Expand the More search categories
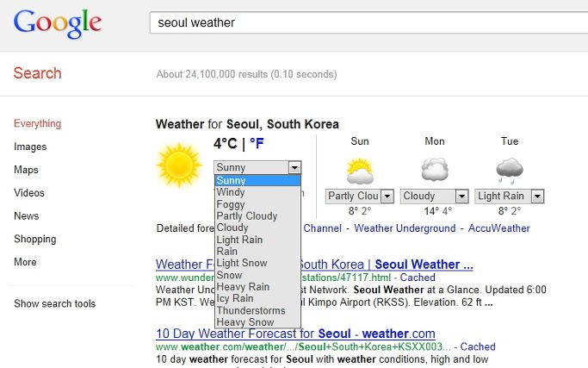588x368 pixels. [25, 262]
